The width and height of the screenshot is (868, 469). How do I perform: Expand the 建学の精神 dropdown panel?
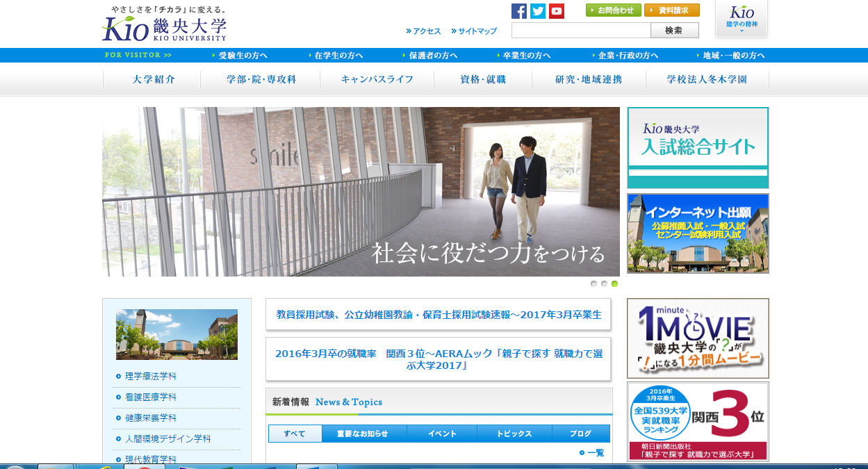pos(742,19)
